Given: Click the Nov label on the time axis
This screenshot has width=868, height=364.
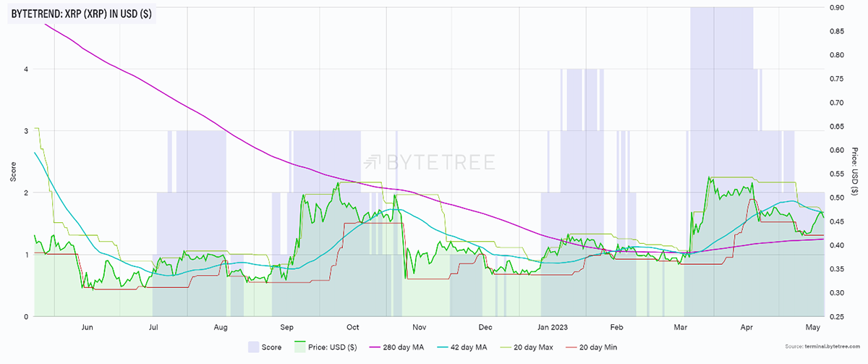Looking at the screenshot, I should click(x=420, y=327).
